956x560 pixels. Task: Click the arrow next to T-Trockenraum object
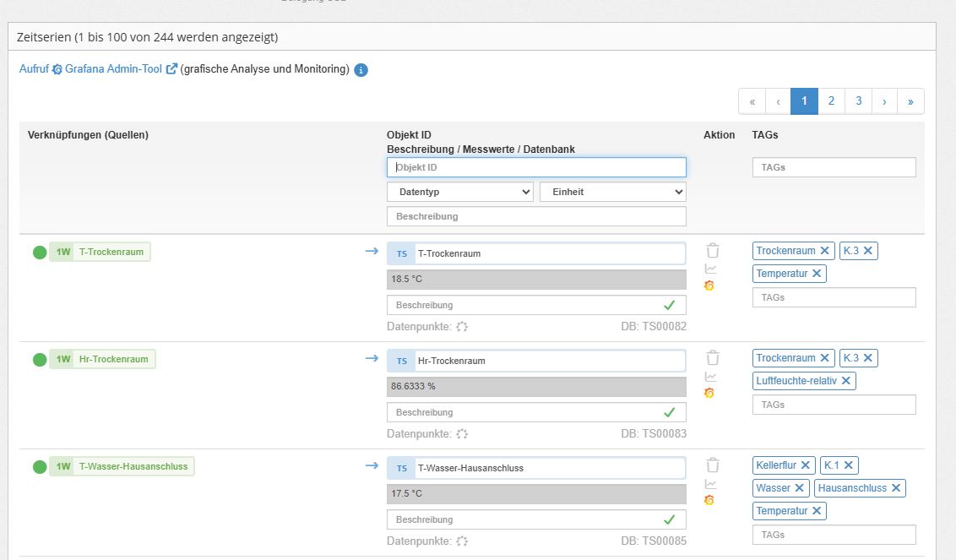pos(372,251)
